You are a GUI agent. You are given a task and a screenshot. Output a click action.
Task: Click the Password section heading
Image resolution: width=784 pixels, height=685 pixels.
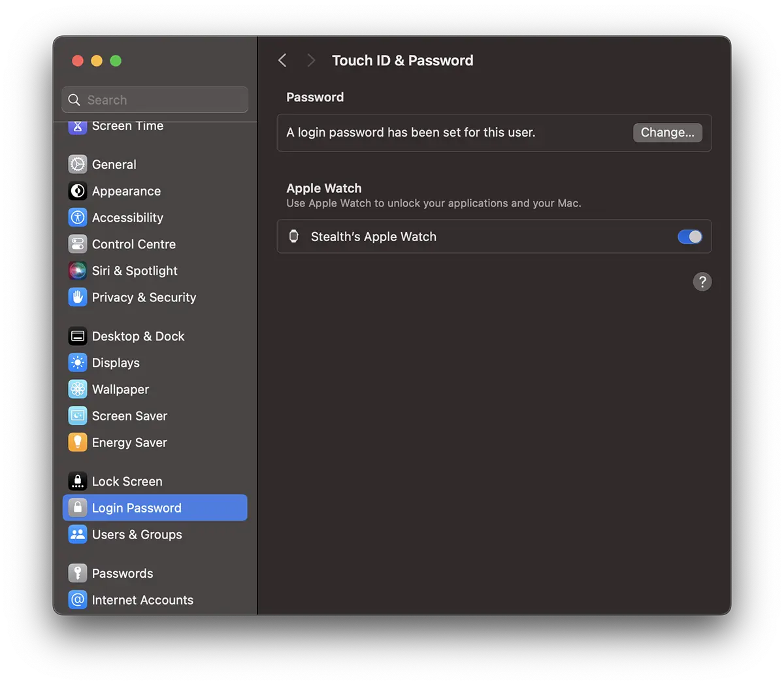tap(315, 97)
